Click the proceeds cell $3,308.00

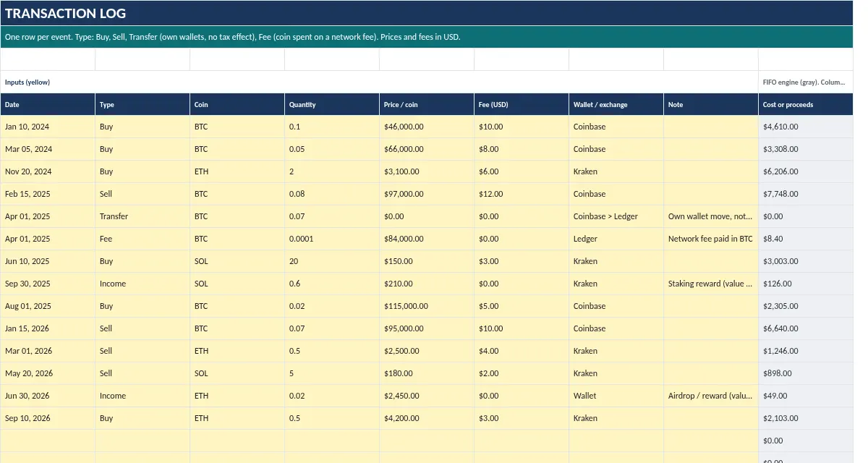(806, 149)
